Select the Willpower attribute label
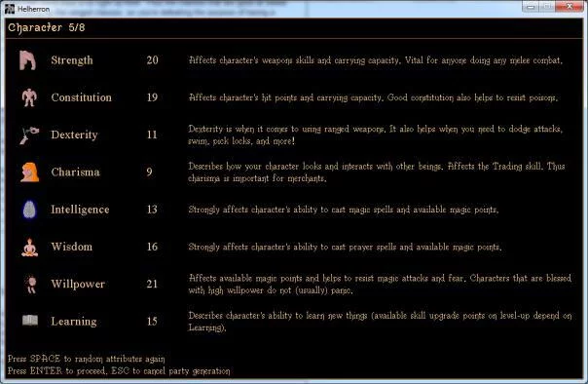 click(x=78, y=284)
